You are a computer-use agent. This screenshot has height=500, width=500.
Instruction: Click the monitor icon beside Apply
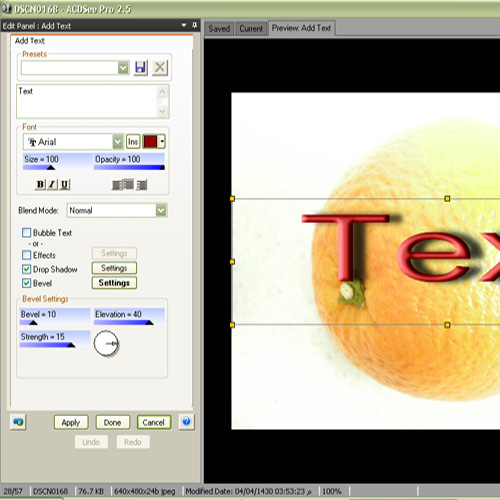click(x=18, y=422)
